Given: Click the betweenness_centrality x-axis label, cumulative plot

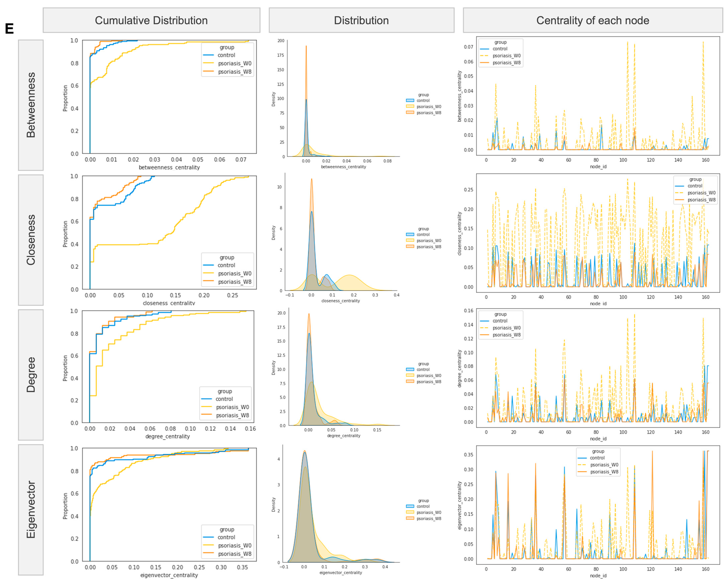Looking at the screenshot, I should point(169,167).
